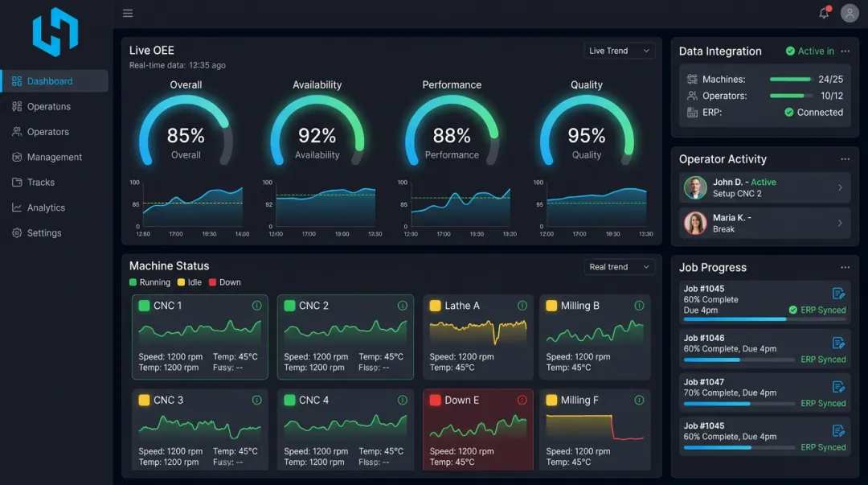
Task: Open the user profile avatar
Action: [x=850, y=13]
